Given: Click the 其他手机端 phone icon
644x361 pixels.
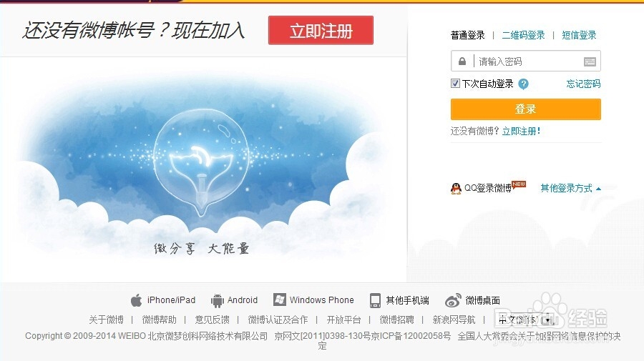Looking at the screenshot, I should tap(375, 300).
